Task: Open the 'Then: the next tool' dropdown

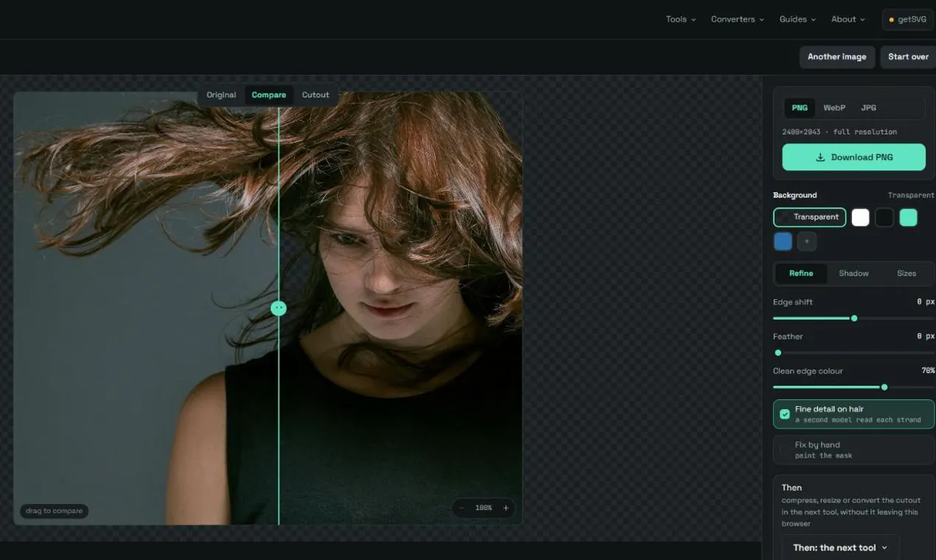Action: [x=840, y=547]
